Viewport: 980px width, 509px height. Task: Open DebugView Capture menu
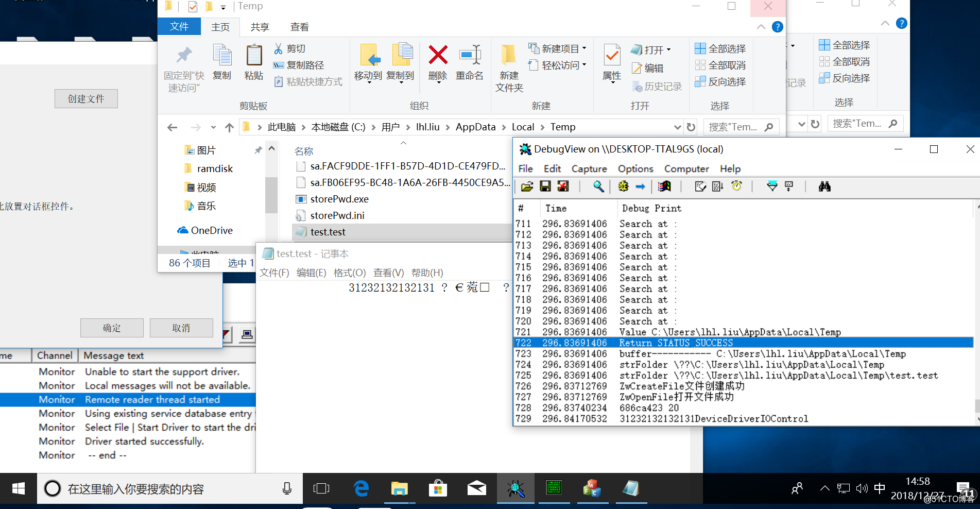point(589,168)
